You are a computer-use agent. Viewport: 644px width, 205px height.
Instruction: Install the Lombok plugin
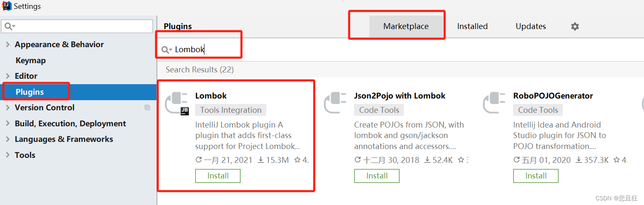coord(218,176)
